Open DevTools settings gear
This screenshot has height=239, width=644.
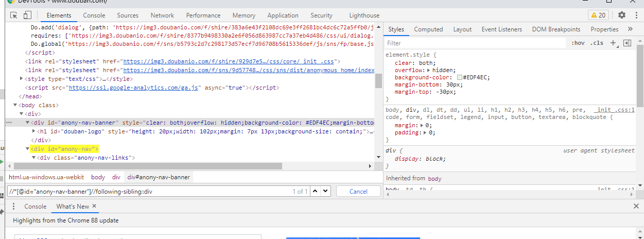[622, 15]
